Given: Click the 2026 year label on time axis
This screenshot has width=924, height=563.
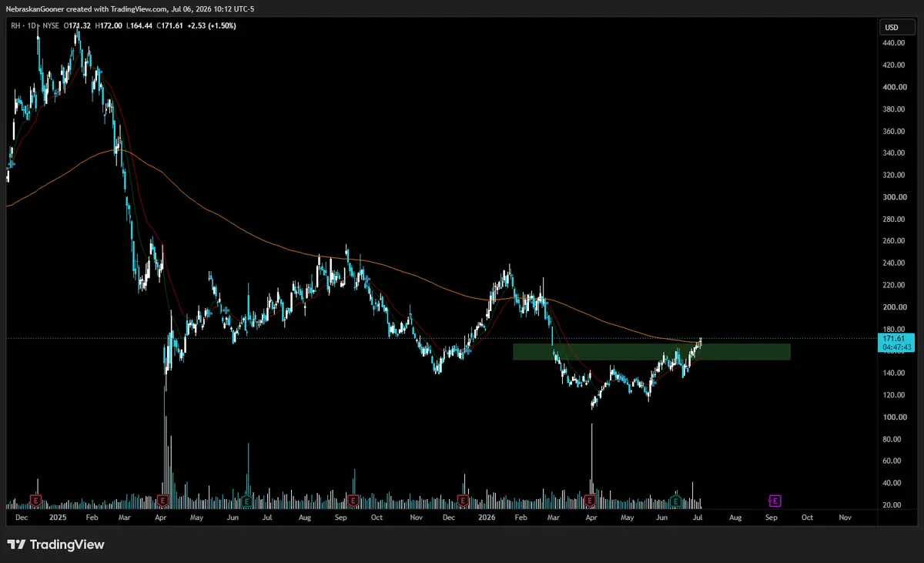Looking at the screenshot, I should coord(485,518).
